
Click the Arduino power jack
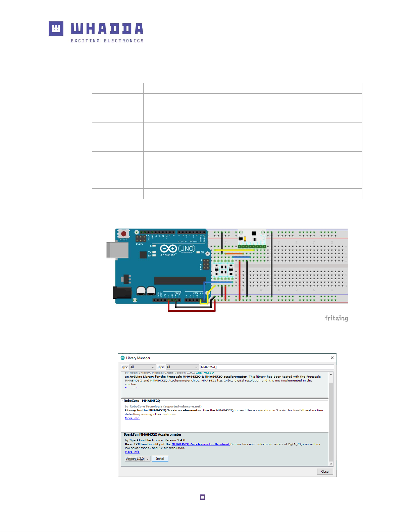[x=122, y=292]
